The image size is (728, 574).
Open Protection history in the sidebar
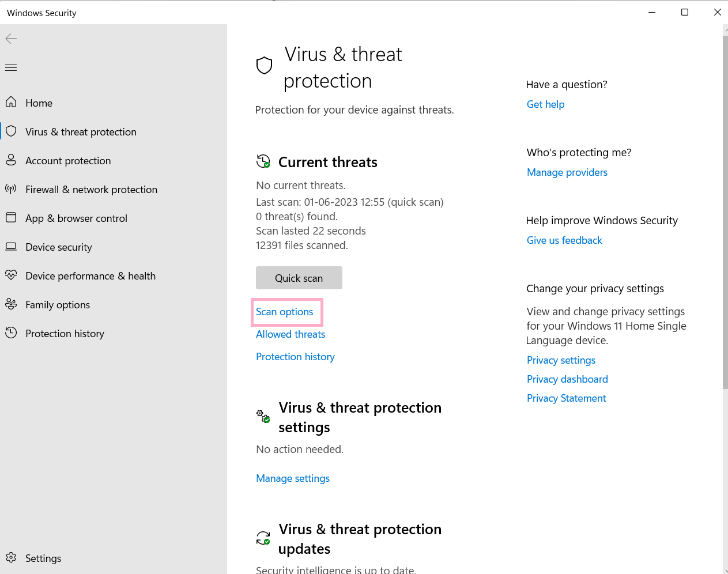(x=65, y=334)
